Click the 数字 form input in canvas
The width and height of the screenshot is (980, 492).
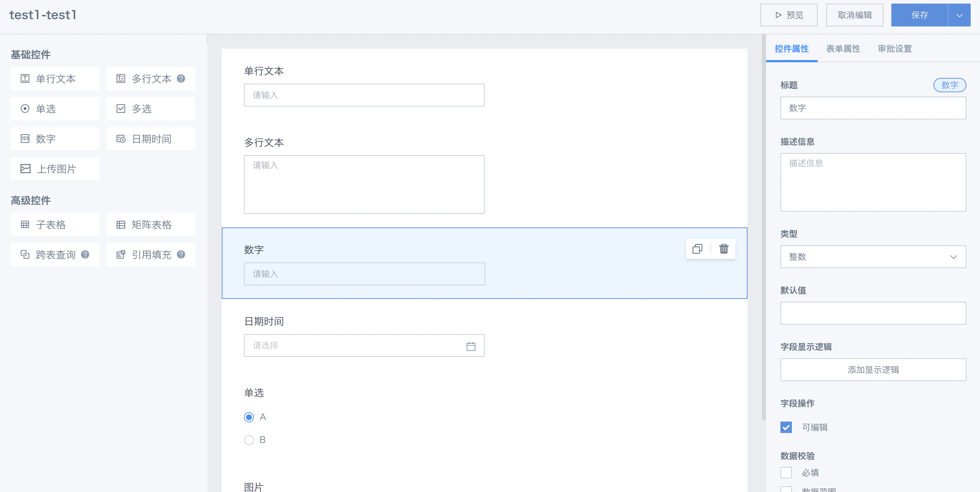click(364, 274)
